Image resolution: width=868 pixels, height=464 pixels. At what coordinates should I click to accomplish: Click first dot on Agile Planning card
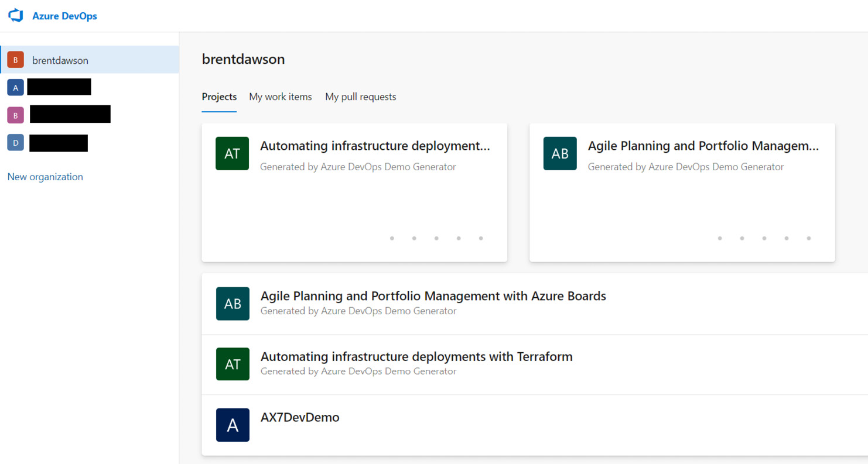(720, 238)
